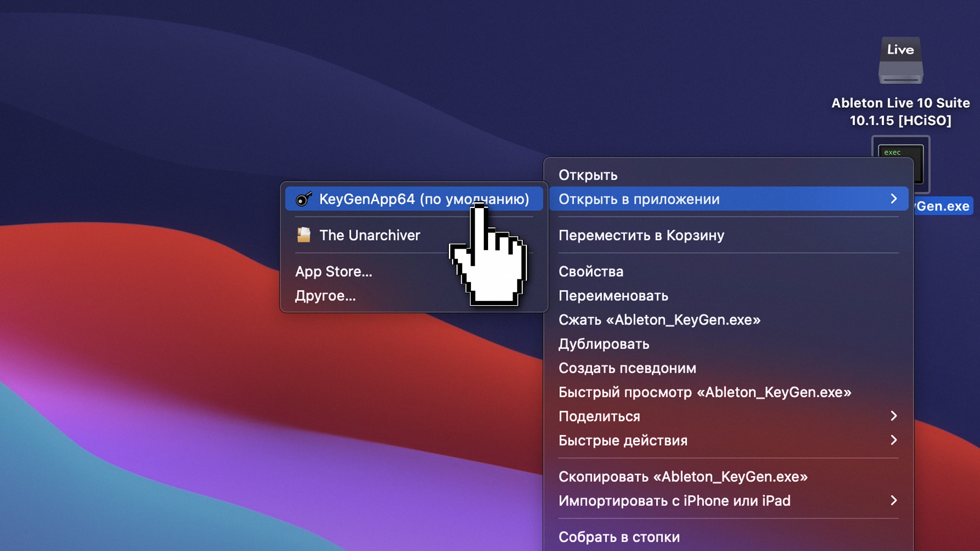The height and width of the screenshot is (551, 980).
Task: Open the Ableton Live 10 Suite disk icon
Action: pos(900,61)
